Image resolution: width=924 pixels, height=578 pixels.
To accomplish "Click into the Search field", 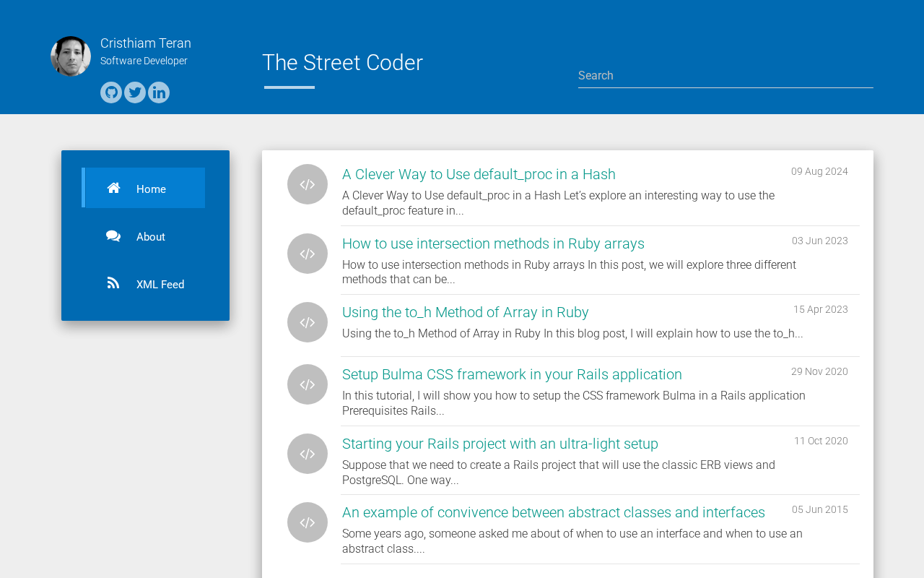I will tap(725, 76).
